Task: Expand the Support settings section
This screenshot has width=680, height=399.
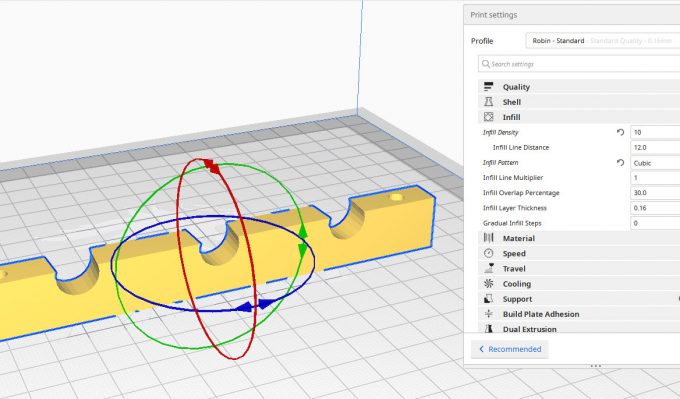Action: pos(579,299)
